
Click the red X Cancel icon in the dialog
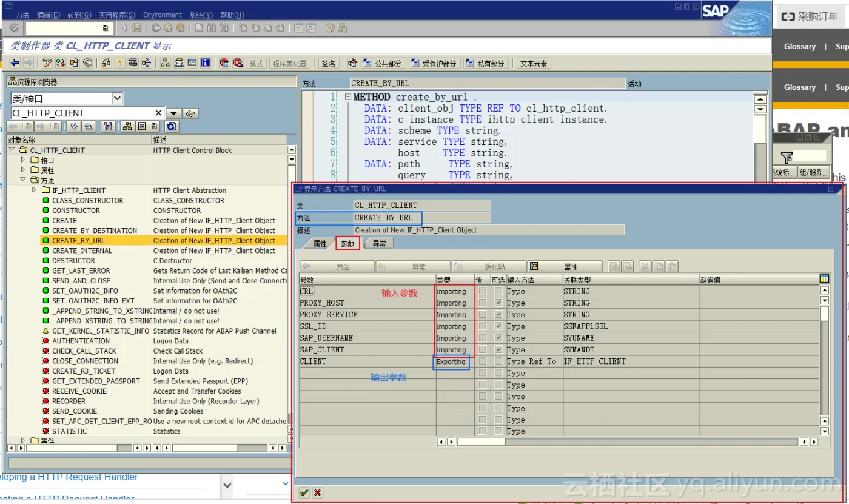click(x=317, y=493)
